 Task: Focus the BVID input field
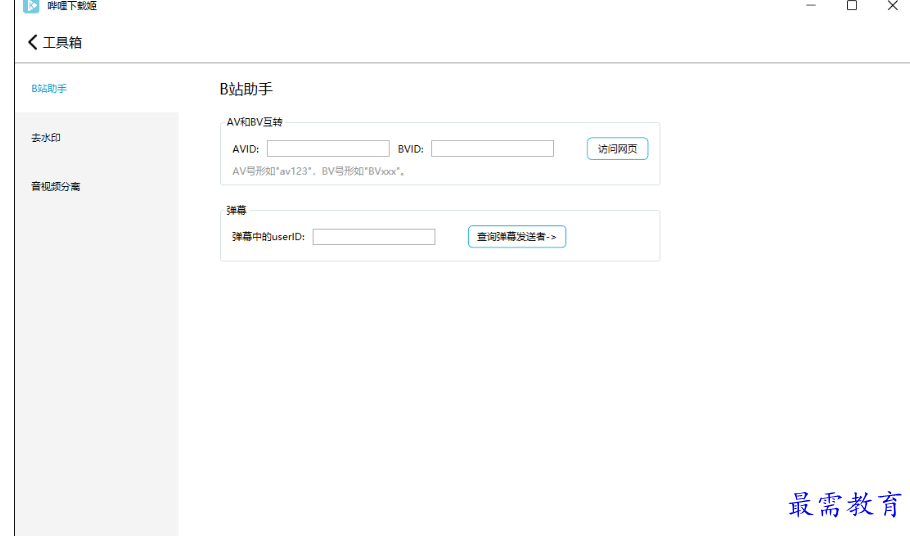pyautogui.click(x=492, y=149)
